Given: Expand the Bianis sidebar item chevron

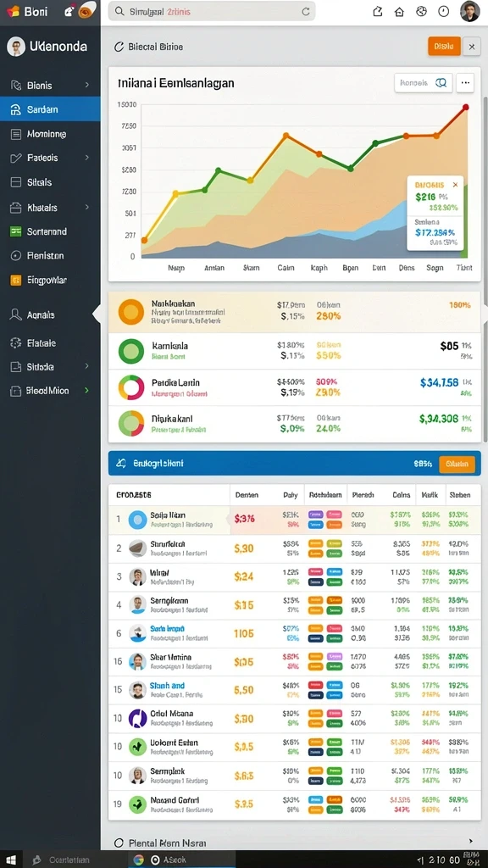Looking at the screenshot, I should click(87, 86).
